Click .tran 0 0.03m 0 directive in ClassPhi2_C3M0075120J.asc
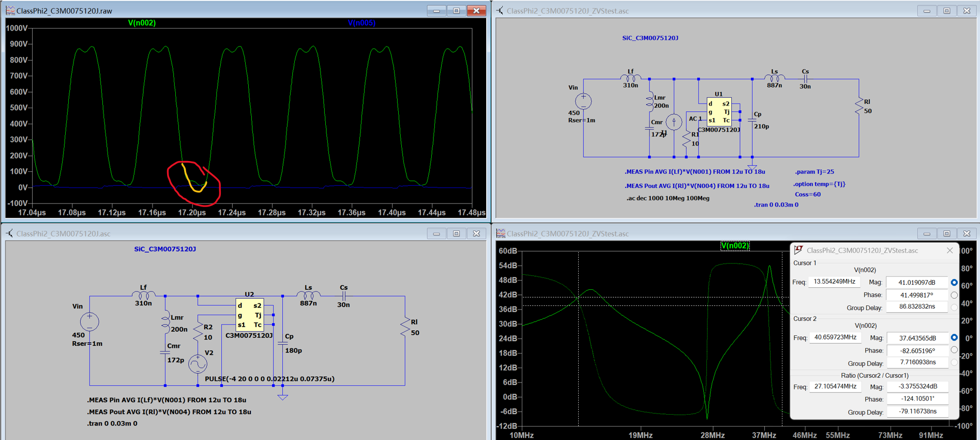Screen dimensions: 980x440 point(112,423)
